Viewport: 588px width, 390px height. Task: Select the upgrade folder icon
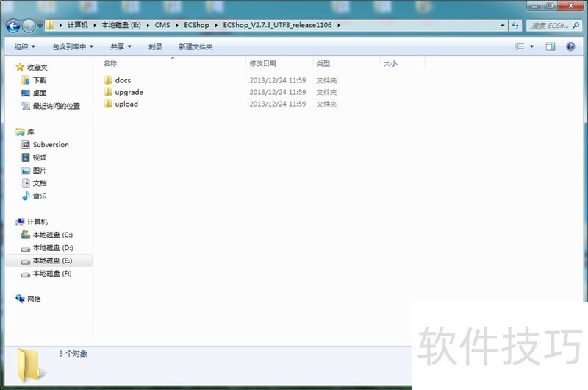[x=108, y=92]
